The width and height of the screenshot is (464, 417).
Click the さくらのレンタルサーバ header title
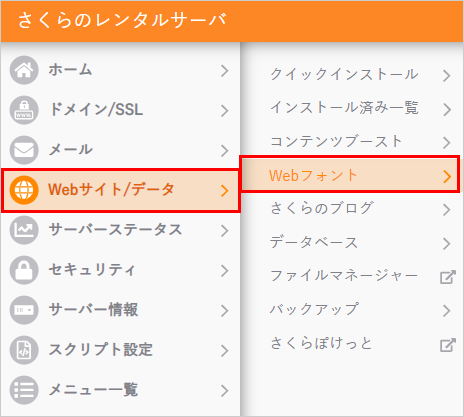pyautogui.click(x=122, y=20)
